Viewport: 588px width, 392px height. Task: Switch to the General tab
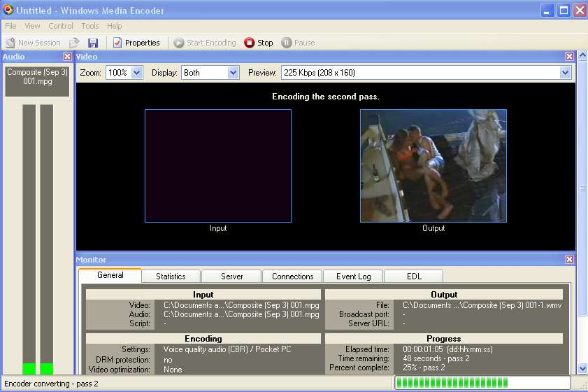(x=110, y=275)
